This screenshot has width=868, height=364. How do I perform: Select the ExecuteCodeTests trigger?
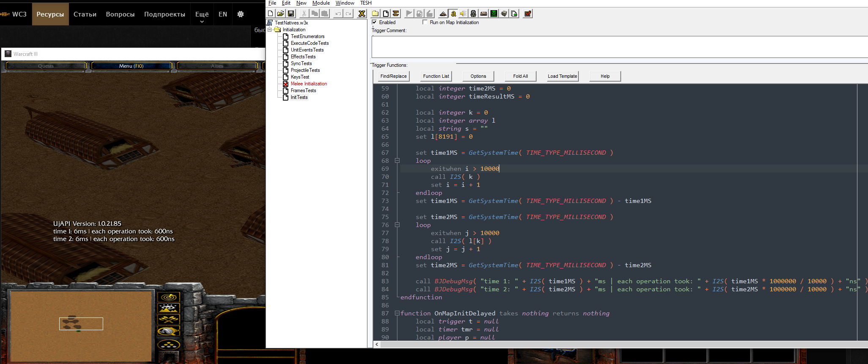(x=309, y=43)
